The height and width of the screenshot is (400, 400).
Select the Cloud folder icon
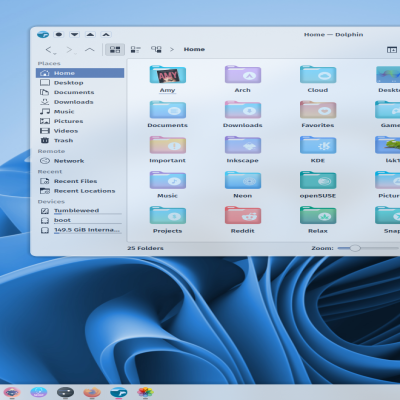point(318,75)
